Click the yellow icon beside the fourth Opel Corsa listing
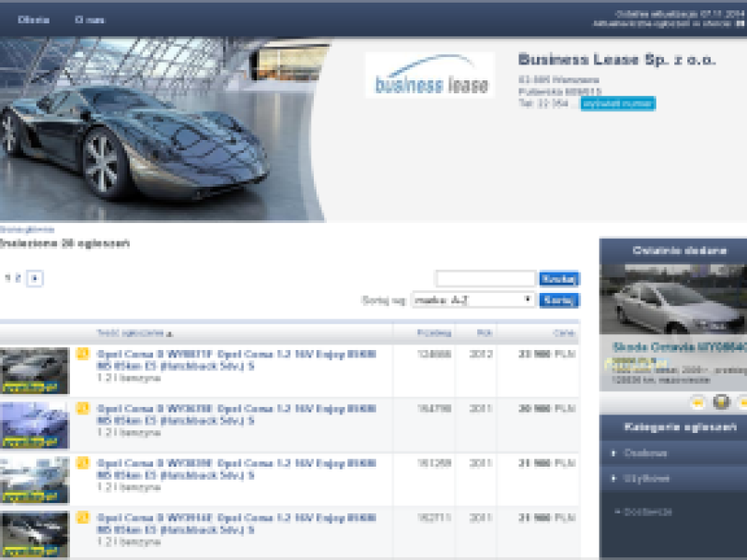747x560 pixels. (82, 516)
